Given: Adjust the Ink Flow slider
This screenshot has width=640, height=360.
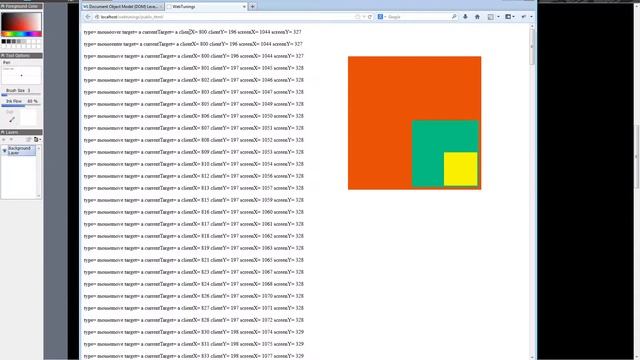Looking at the screenshot, I should point(21,105).
